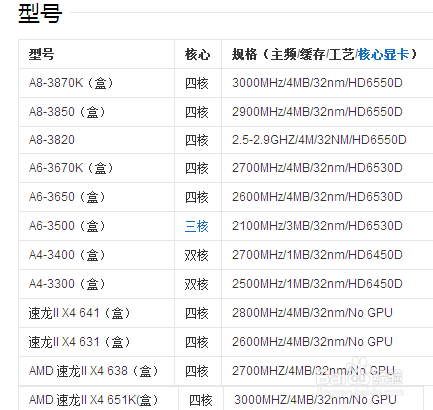
Task: Select AMD 速龙II X4 638（盒）cell
Action: (x=94, y=371)
